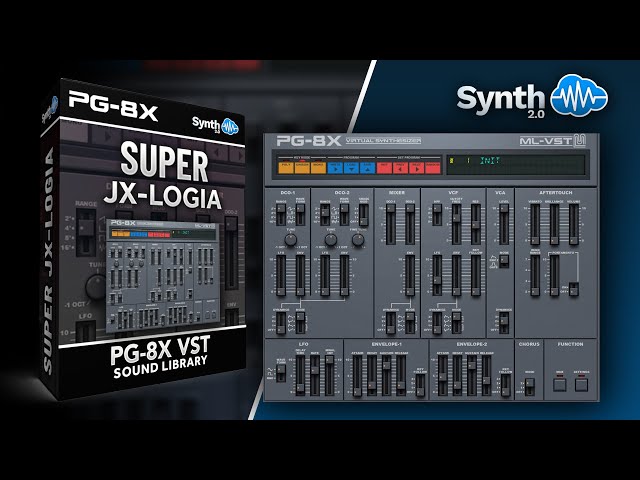Viewport: 640px width, 480px height.
Task: Toggle the Chorus Mode switch
Action: pyautogui.click(x=529, y=387)
